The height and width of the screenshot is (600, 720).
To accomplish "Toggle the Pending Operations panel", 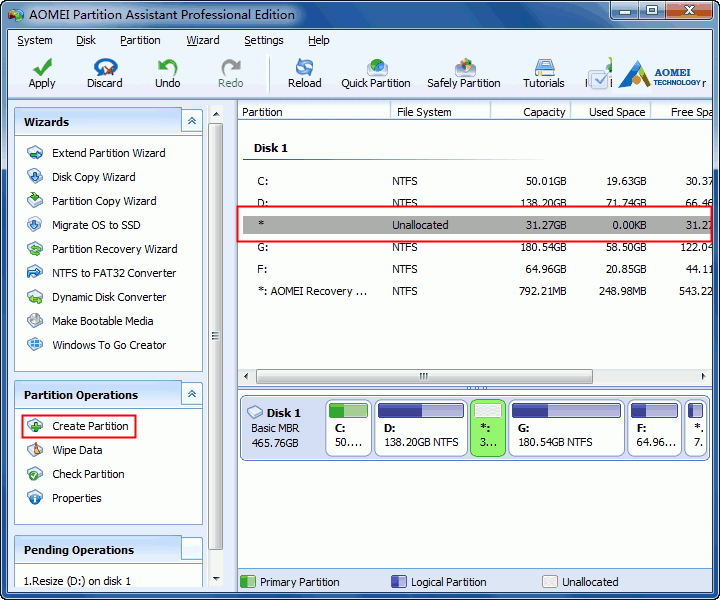I will [x=192, y=549].
